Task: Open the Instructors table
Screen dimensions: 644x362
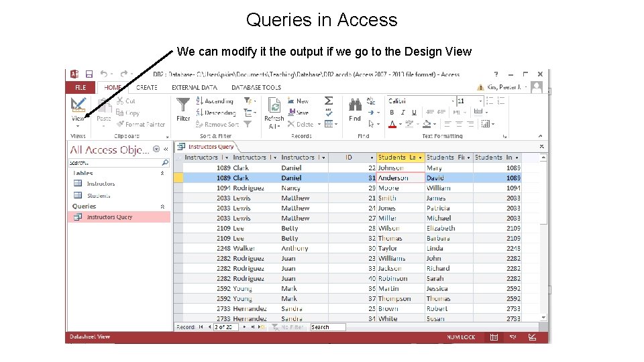Action: click(100, 184)
